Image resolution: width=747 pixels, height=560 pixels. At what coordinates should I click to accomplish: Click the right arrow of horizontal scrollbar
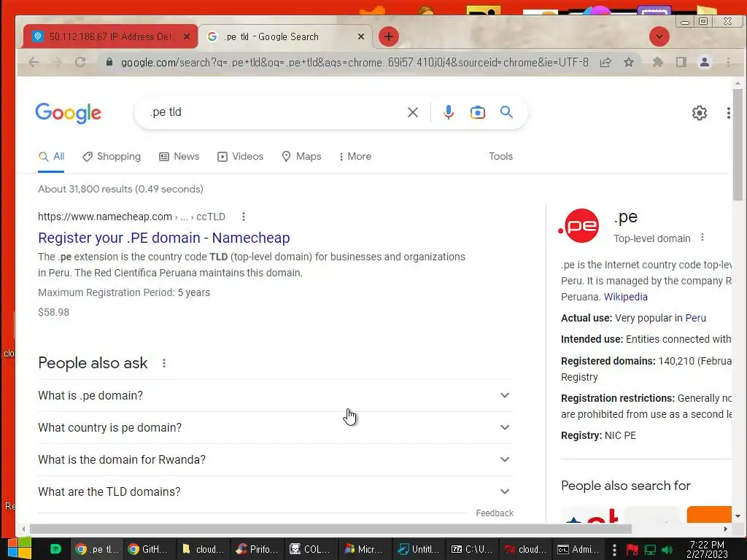[x=726, y=529]
